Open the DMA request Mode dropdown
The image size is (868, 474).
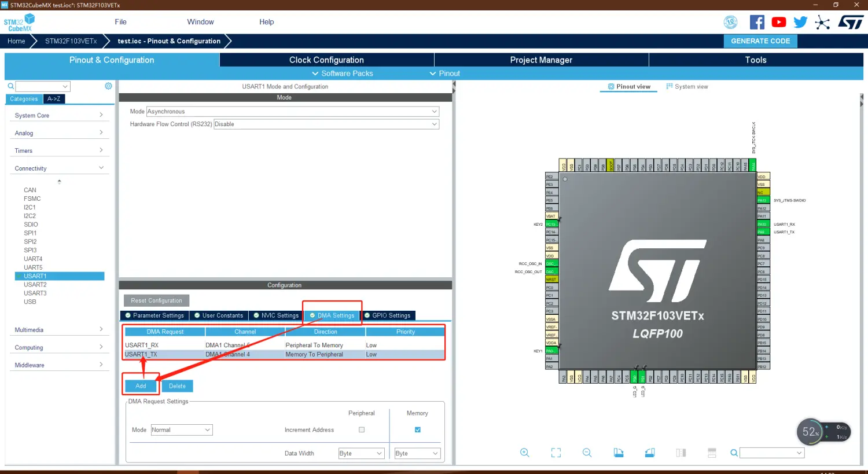tap(181, 430)
